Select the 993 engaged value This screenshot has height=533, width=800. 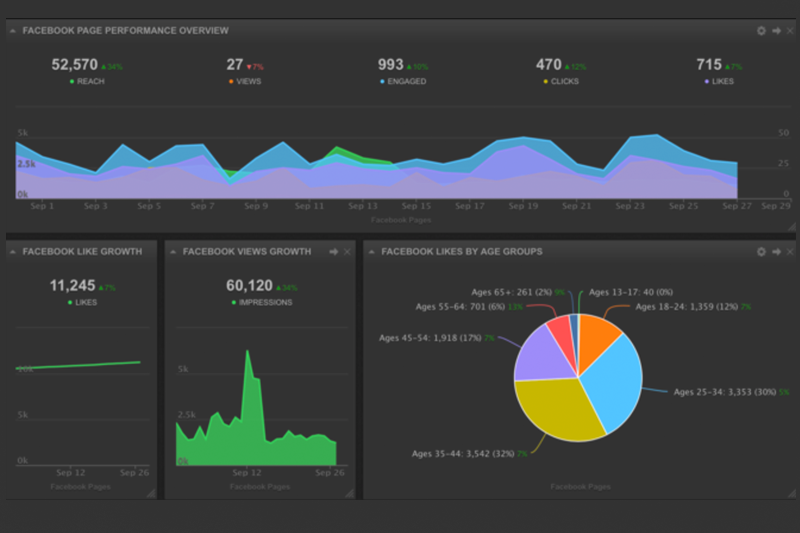point(390,65)
